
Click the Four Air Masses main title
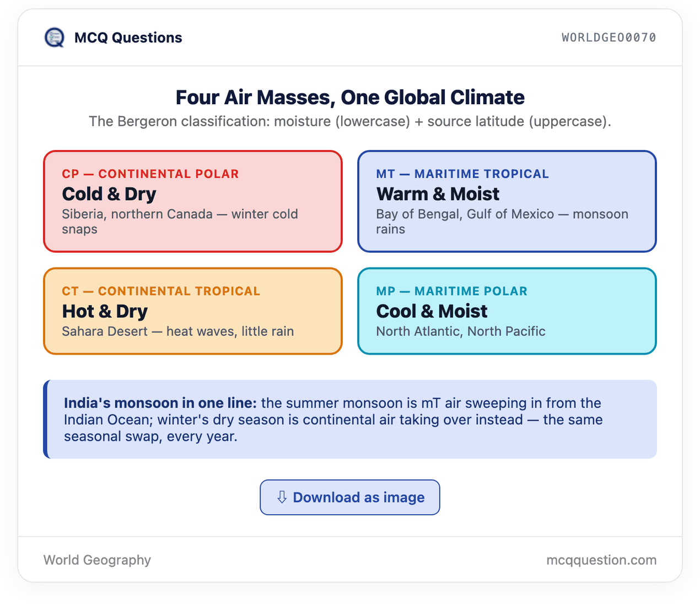(x=350, y=98)
